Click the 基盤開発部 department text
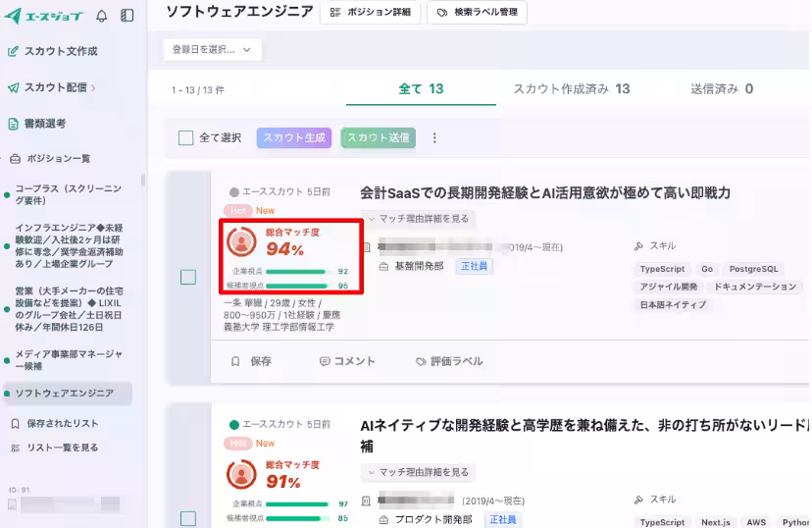The height and width of the screenshot is (528, 812). (419, 266)
